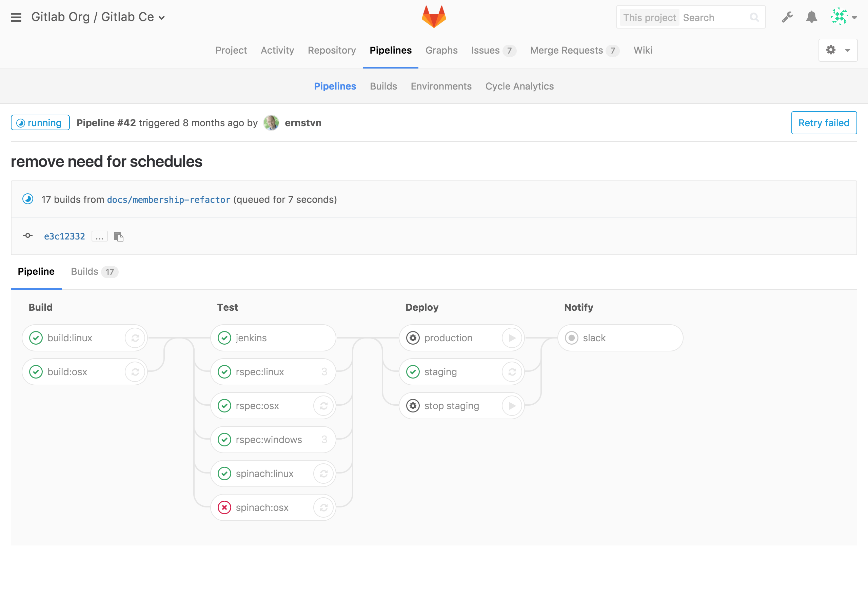The width and height of the screenshot is (868, 597).
Task: Click the play button for stop staging
Action: [512, 405]
